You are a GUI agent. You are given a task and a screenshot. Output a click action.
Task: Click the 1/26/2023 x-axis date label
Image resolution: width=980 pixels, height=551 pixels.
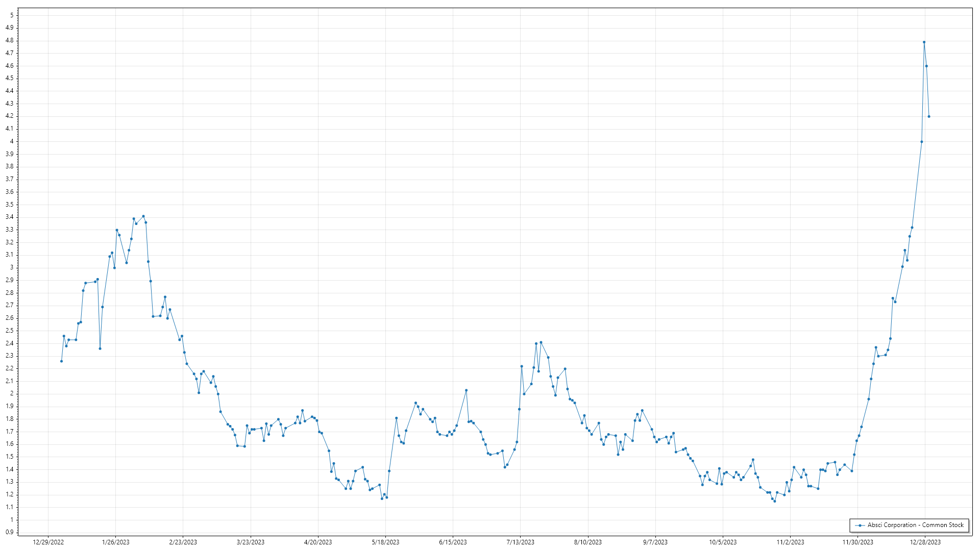tap(115, 542)
